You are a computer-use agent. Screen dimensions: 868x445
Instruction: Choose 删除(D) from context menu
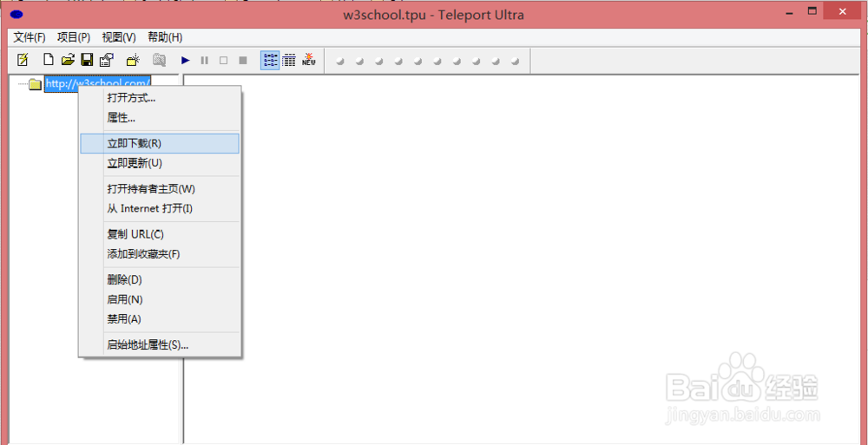tap(160, 279)
